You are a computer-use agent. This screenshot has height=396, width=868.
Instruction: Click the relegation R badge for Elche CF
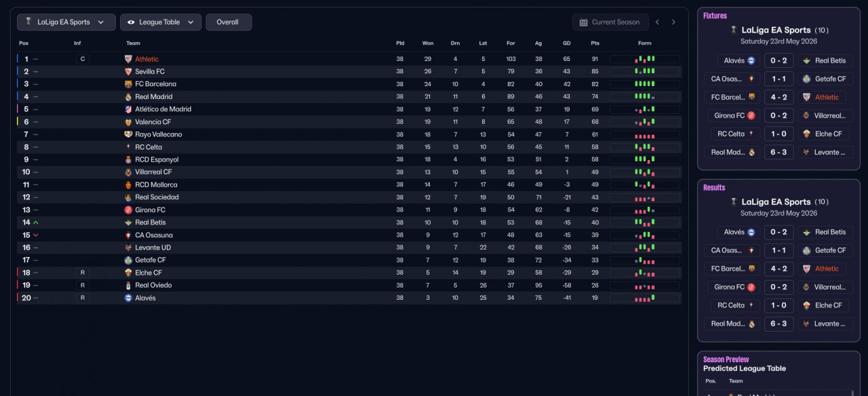coord(83,273)
